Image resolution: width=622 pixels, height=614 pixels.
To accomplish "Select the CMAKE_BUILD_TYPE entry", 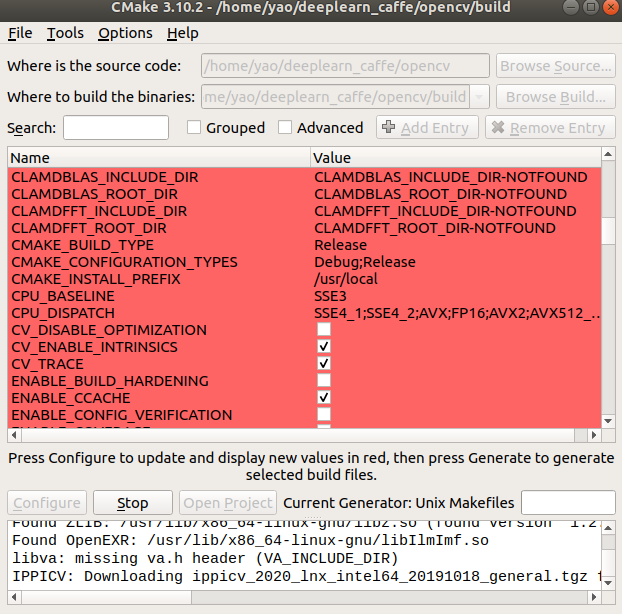I will tap(82, 245).
